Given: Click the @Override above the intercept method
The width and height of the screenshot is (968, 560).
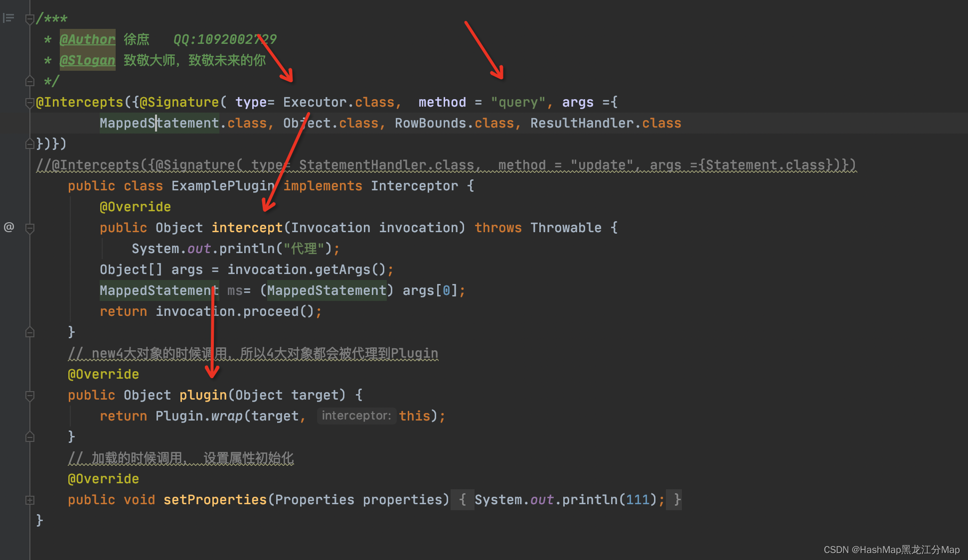Looking at the screenshot, I should [135, 207].
